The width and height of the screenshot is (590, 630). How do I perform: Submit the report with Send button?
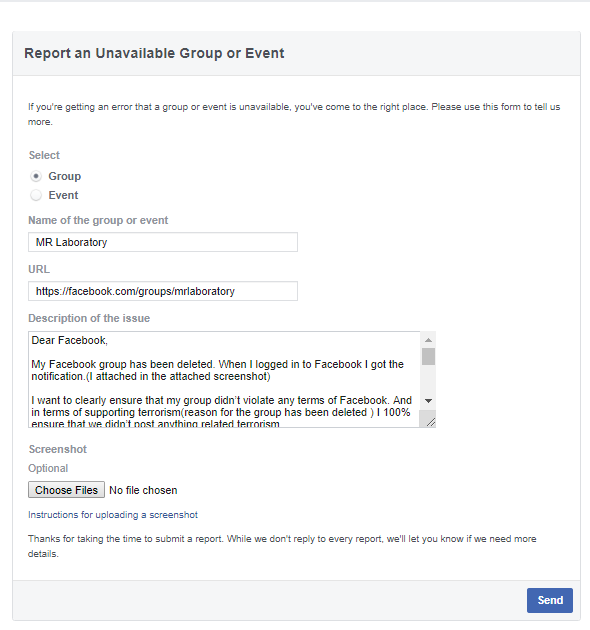(550, 600)
